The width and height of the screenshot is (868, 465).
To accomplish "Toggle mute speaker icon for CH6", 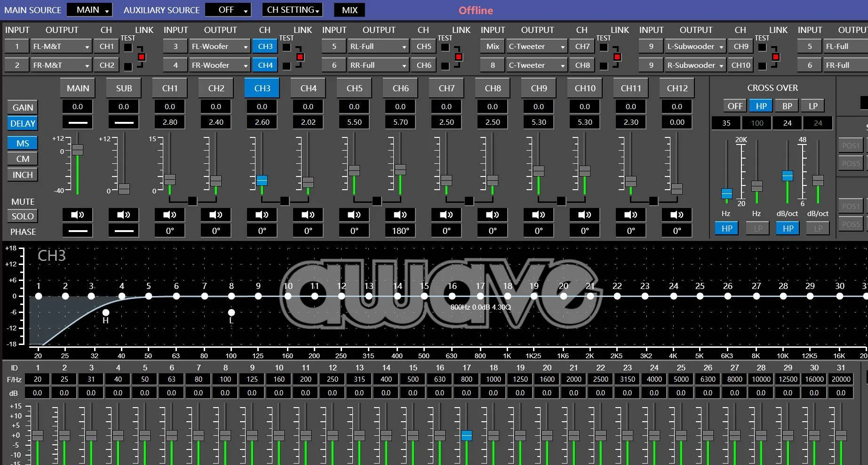I will (x=400, y=215).
